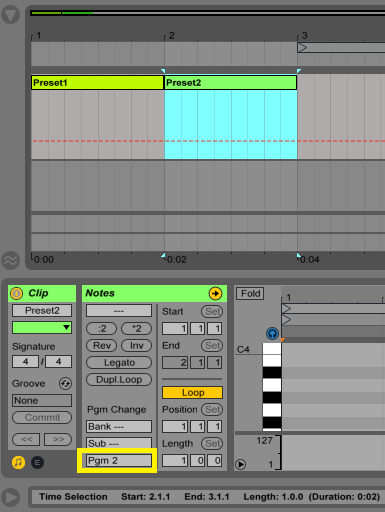Show the Envelopes box via E icon
385x512 pixels.
[x=37, y=462]
